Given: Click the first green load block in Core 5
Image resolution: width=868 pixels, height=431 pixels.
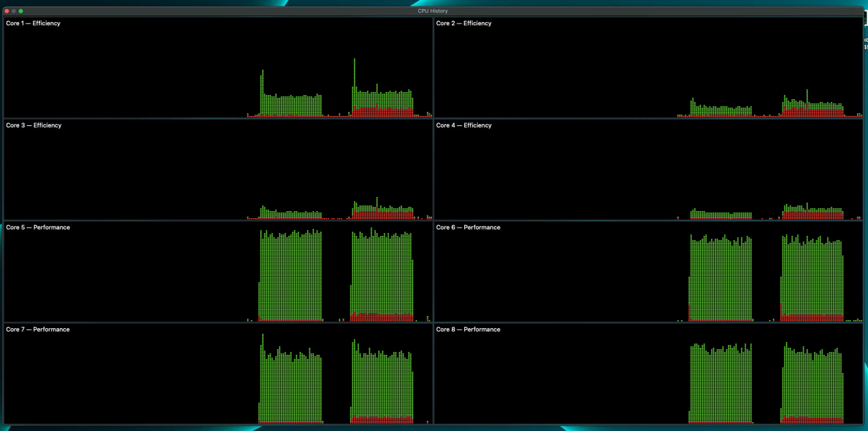Looking at the screenshot, I should click(x=290, y=277).
